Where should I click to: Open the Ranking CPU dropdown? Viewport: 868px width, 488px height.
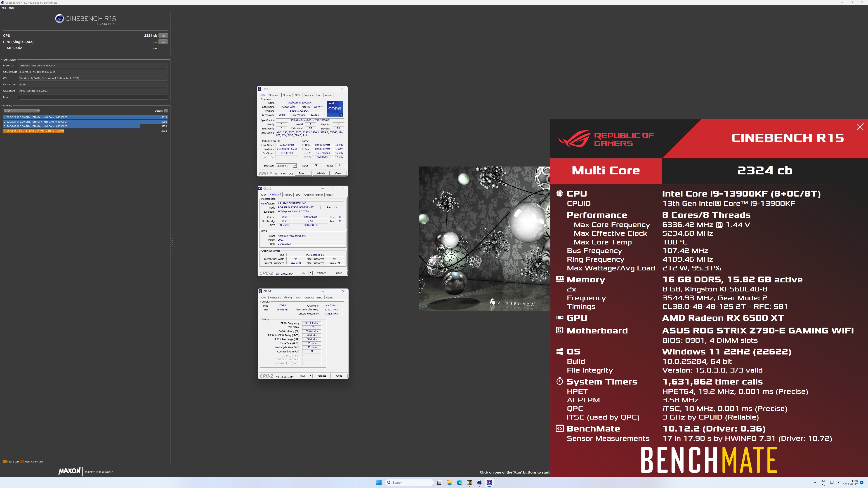(x=21, y=111)
